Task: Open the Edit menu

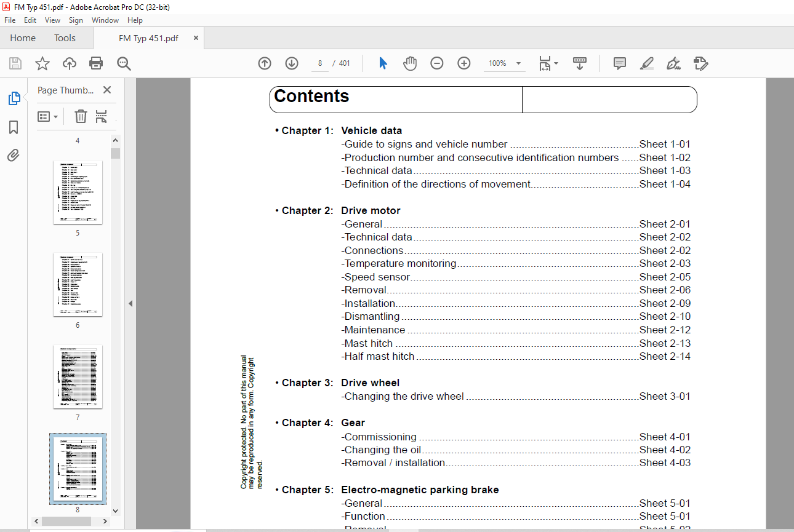Action: pos(30,20)
